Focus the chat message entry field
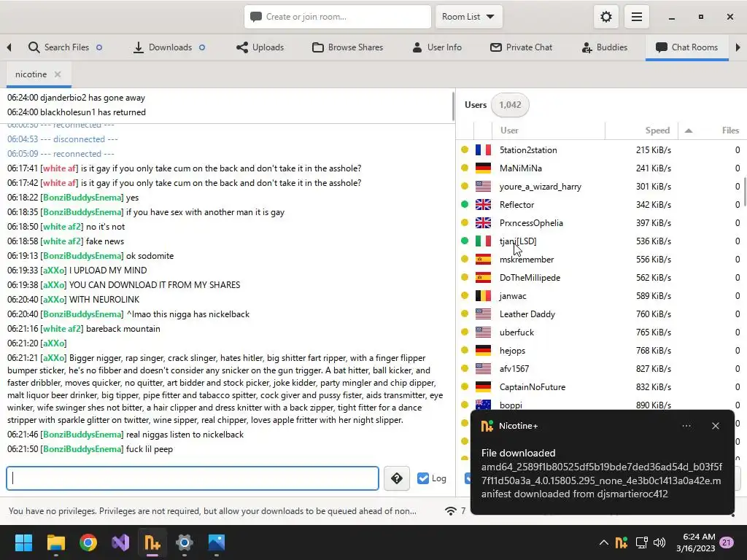747x560 pixels. (x=193, y=478)
